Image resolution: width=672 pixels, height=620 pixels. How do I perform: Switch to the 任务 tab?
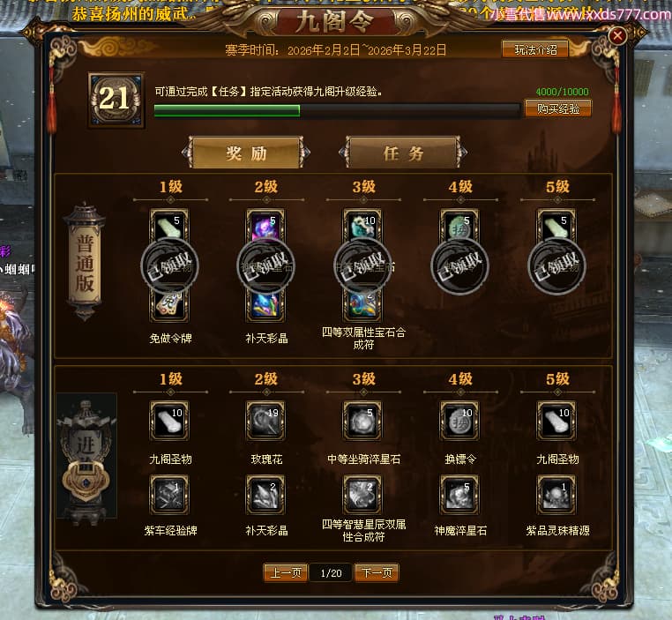403,153
